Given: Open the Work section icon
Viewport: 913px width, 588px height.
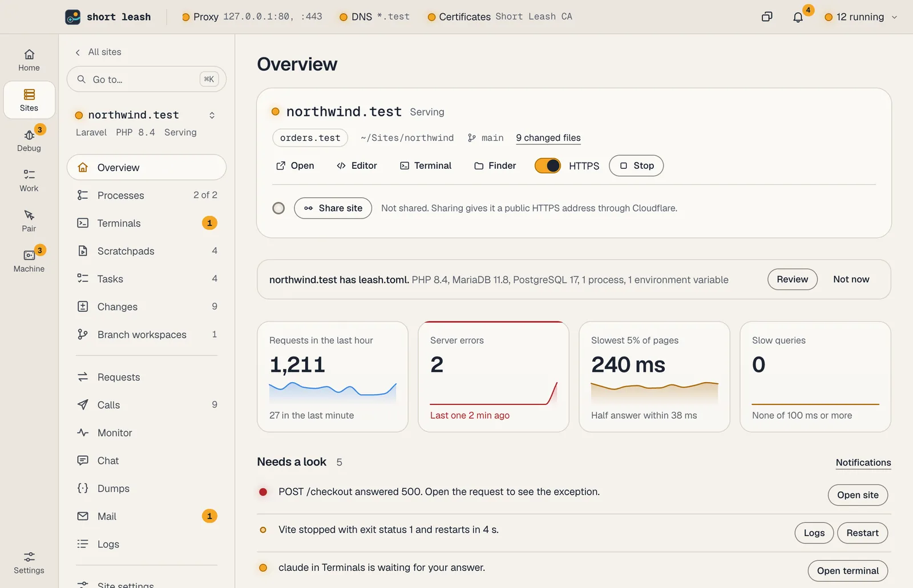Looking at the screenshot, I should point(29,175).
